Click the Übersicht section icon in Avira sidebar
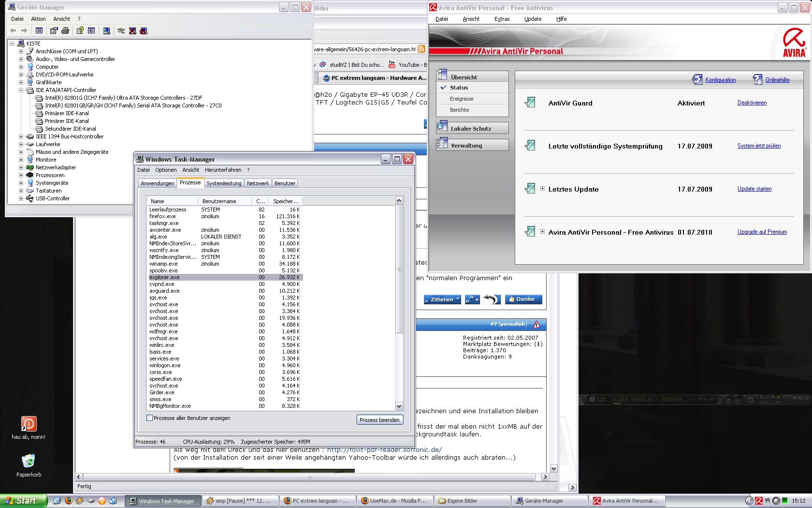 [x=442, y=75]
